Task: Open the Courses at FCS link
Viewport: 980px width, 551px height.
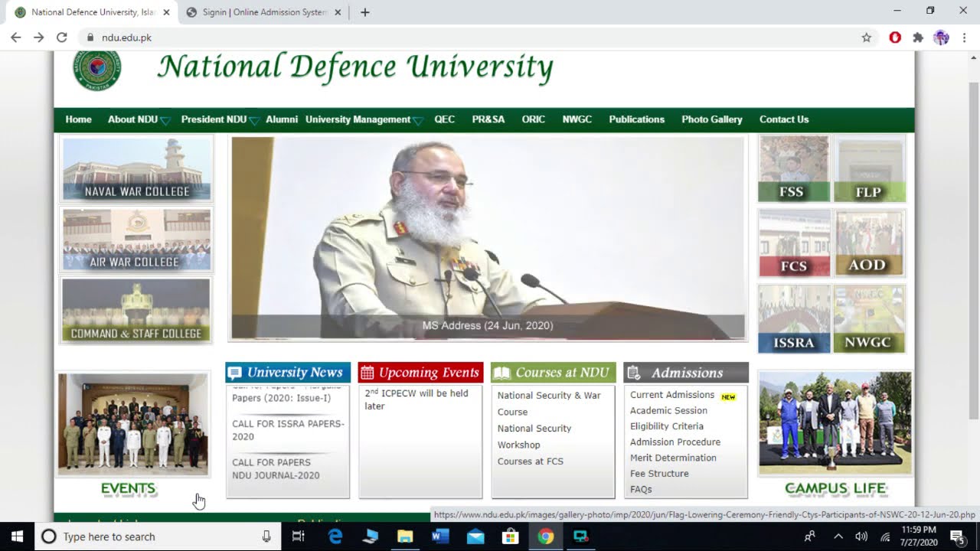Action: coord(531,461)
